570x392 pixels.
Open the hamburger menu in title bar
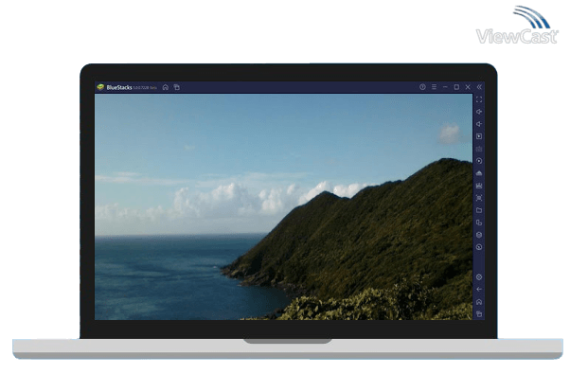point(434,87)
